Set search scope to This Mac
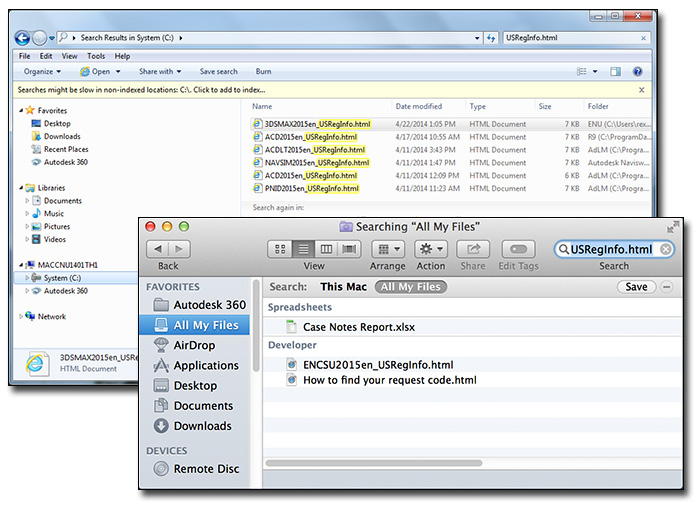The height and width of the screenshot is (506, 696). 344,287
